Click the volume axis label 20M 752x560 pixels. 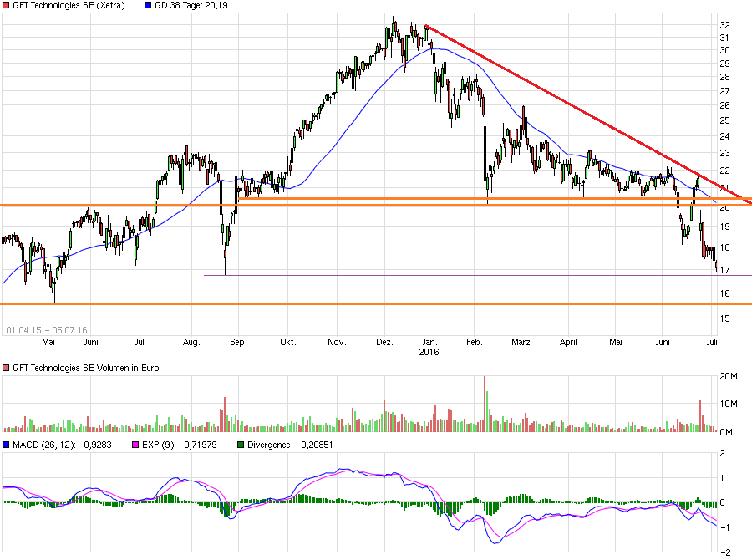(x=729, y=376)
